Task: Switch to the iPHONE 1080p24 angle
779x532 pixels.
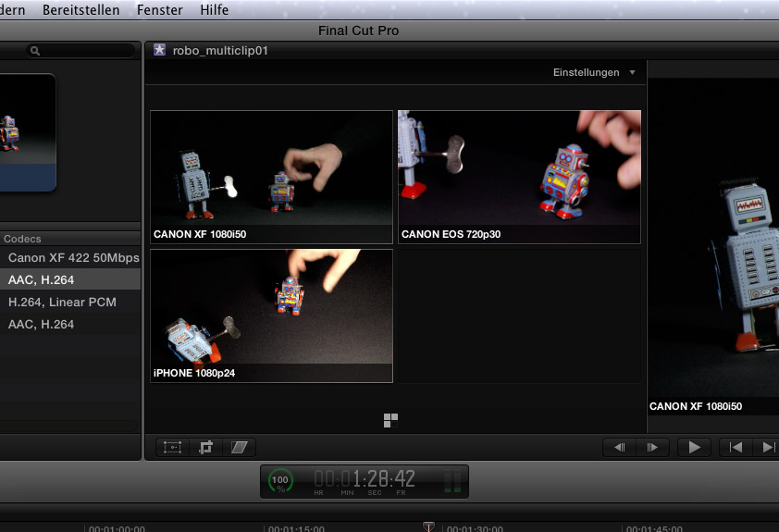Action: (x=271, y=315)
